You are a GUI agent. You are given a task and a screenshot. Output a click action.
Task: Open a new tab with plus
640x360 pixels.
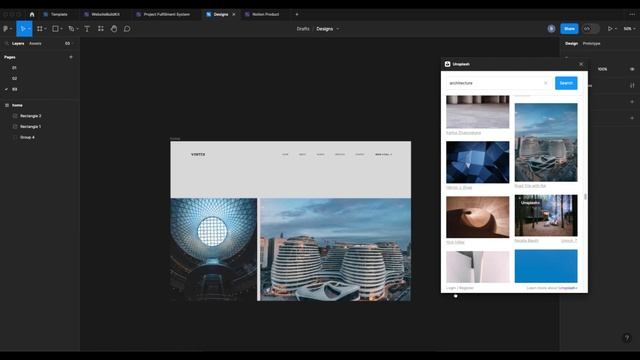297,14
